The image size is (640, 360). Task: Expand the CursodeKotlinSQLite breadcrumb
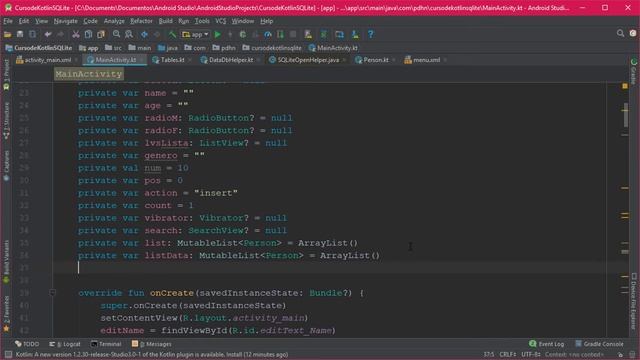click(38, 48)
